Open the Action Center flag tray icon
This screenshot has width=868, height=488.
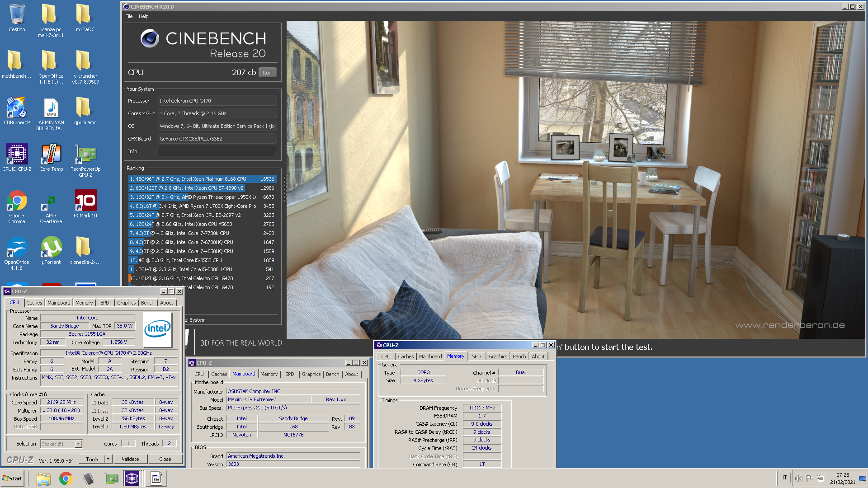point(809,479)
